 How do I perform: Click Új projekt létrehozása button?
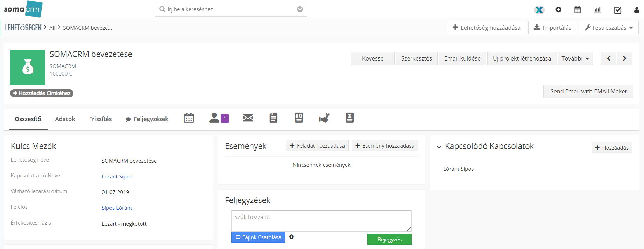coord(522,58)
